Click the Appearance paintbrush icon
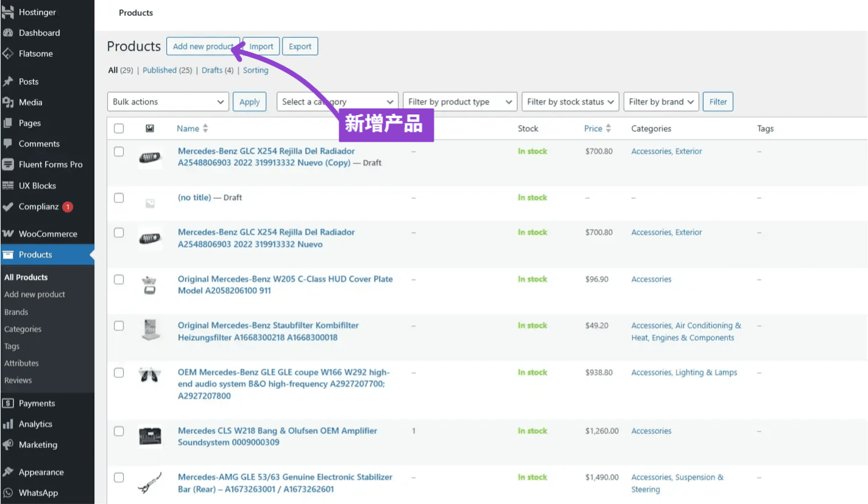868x504 pixels. 8,472
